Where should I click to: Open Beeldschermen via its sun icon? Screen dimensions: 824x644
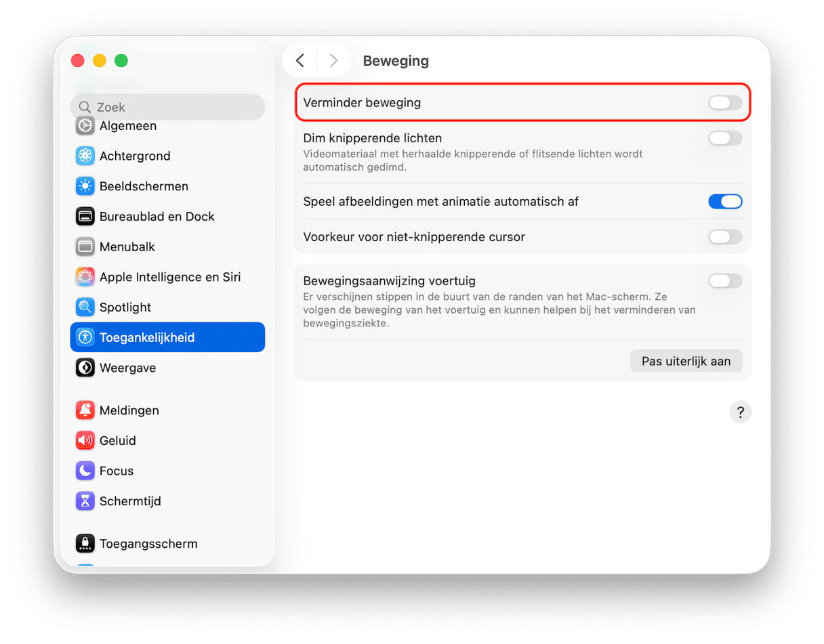pos(85,186)
